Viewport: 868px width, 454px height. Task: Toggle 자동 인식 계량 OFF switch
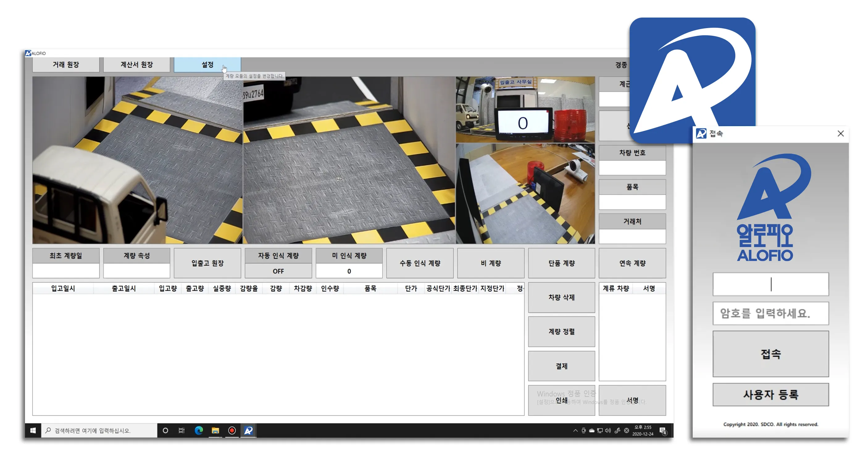278,271
